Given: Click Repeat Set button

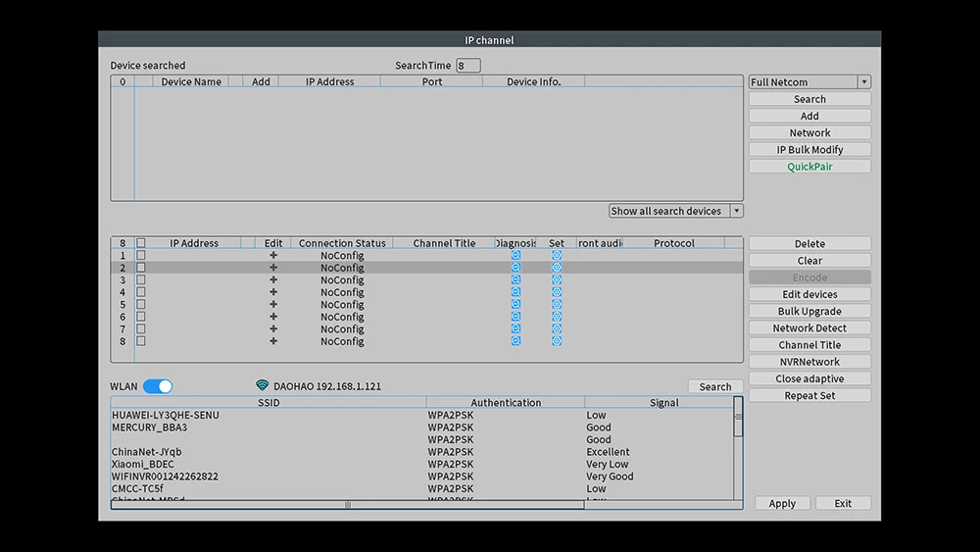Looking at the screenshot, I should coord(809,396).
